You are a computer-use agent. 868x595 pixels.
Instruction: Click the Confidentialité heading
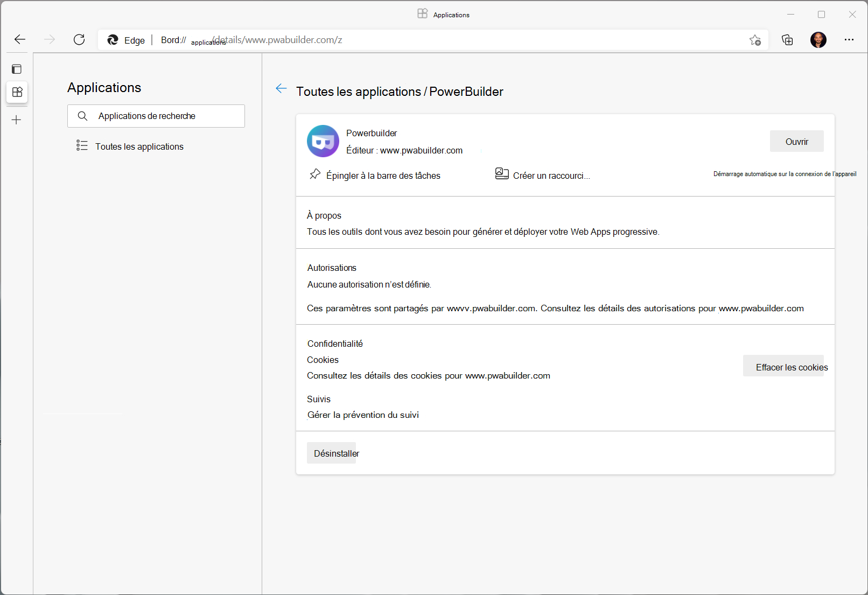click(x=335, y=344)
